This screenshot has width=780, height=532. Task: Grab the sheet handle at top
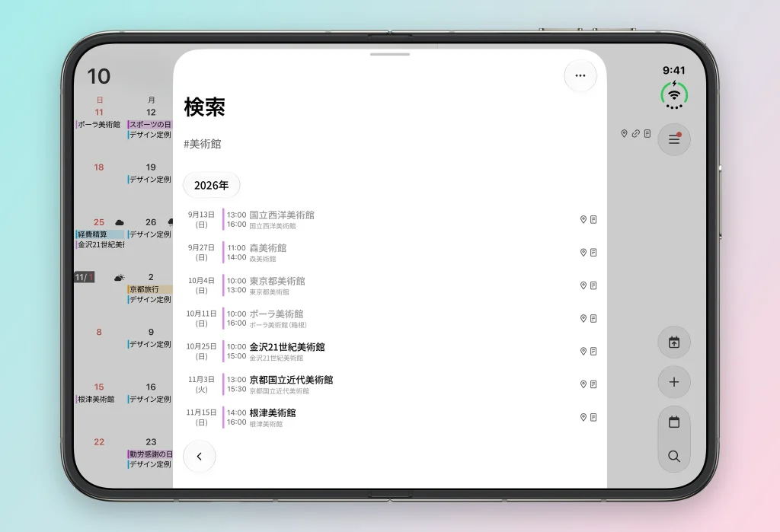390,54
